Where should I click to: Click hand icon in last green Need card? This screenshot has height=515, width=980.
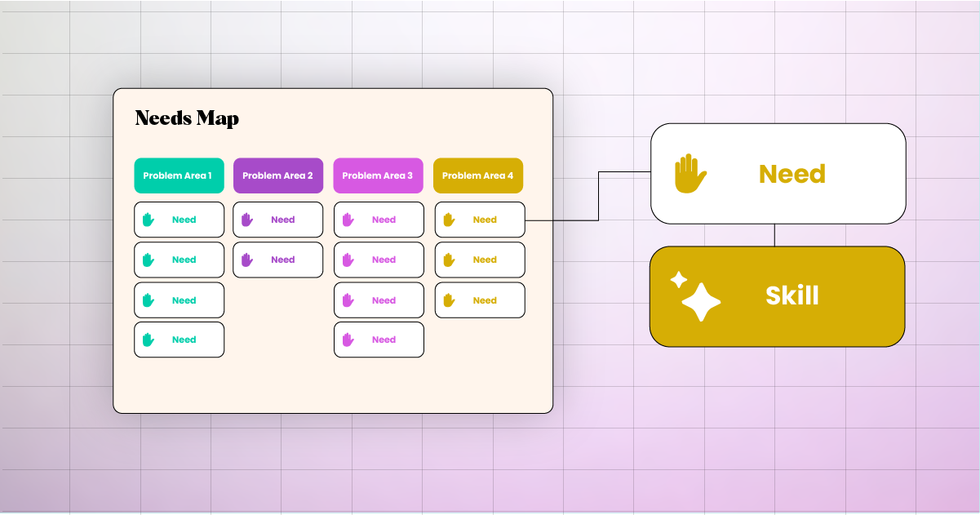148,340
